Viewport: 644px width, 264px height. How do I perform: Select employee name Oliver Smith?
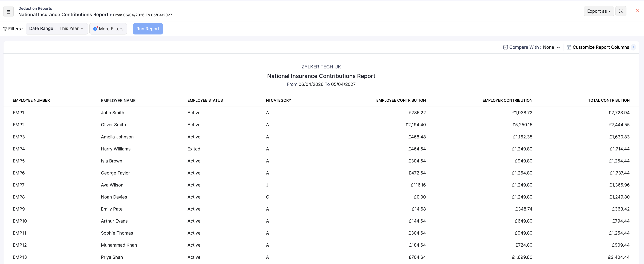[x=113, y=125]
